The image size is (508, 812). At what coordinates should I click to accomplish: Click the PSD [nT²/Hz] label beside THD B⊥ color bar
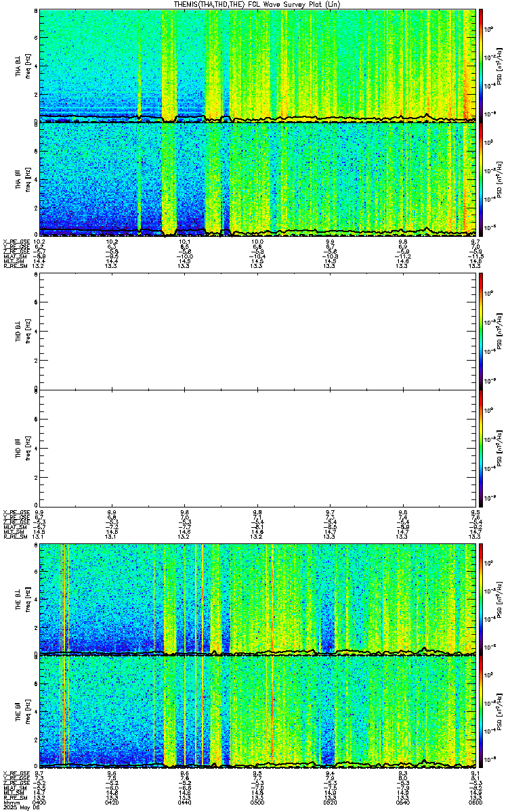(499, 331)
